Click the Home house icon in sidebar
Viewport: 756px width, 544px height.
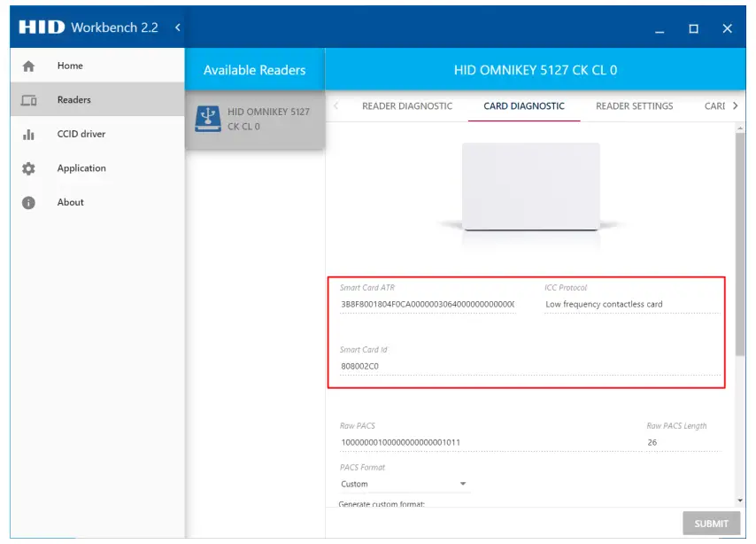tap(28, 66)
